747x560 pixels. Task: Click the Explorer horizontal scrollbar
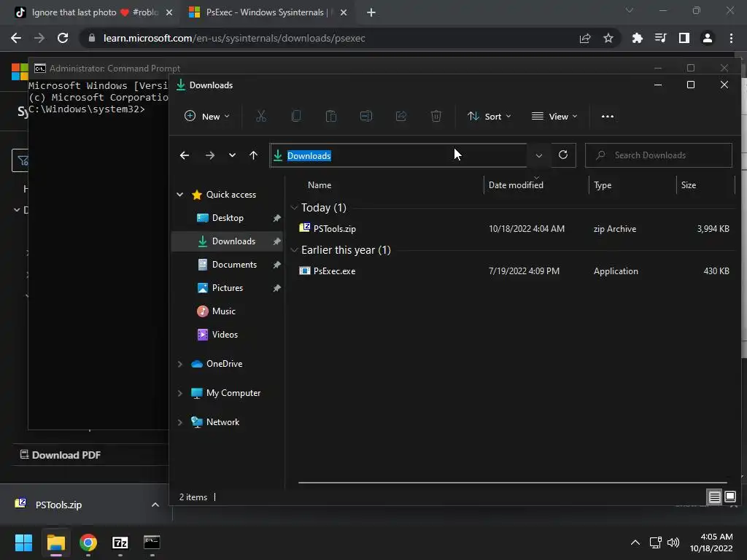[x=513, y=483]
